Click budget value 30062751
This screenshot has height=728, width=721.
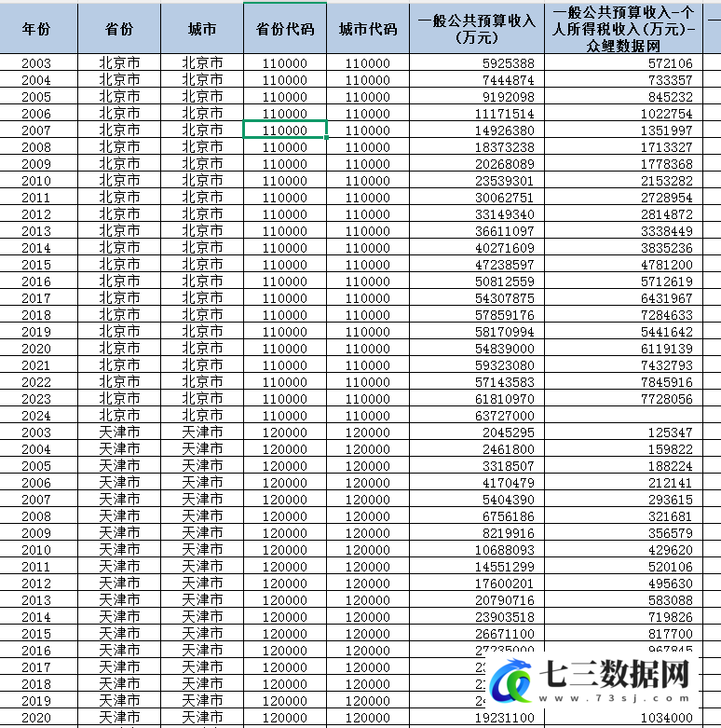(505, 198)
